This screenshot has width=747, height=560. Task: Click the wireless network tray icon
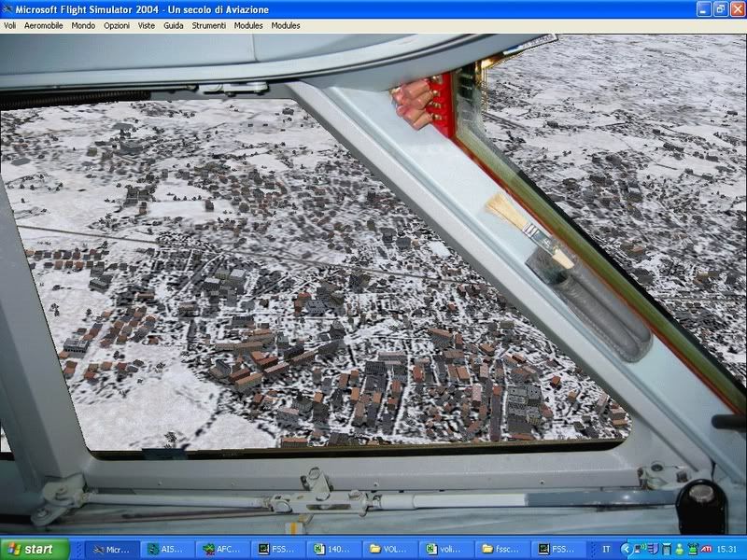tap(641, 549)
